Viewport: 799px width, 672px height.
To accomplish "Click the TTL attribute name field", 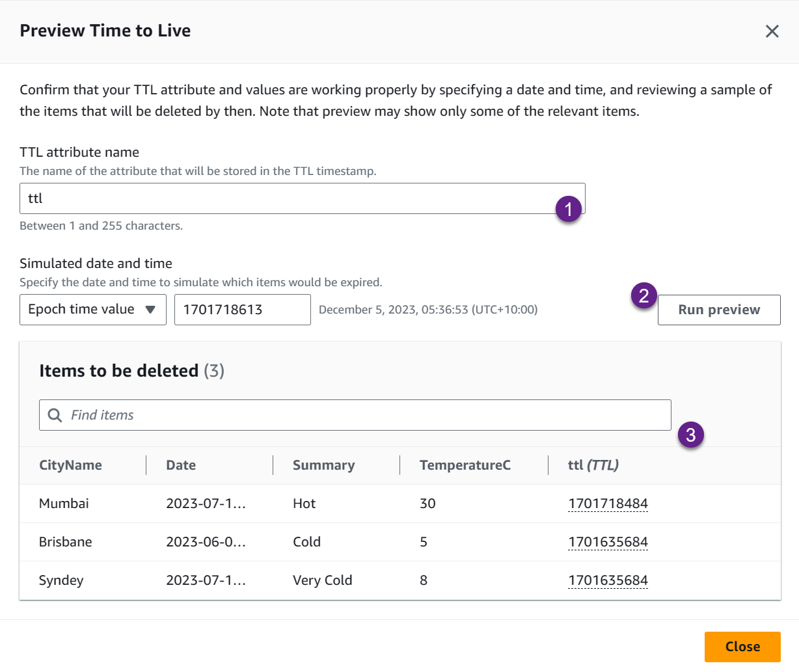I will point(286,198).
